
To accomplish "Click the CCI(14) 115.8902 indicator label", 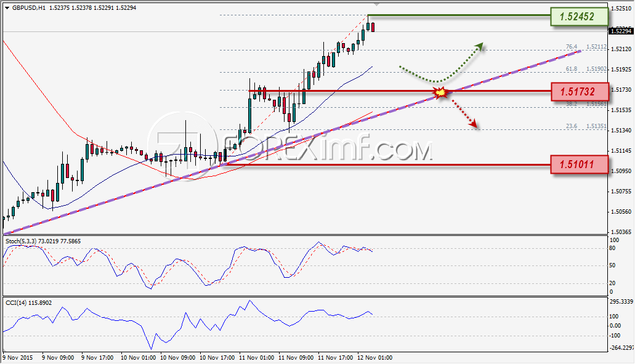I will point(28,303).
